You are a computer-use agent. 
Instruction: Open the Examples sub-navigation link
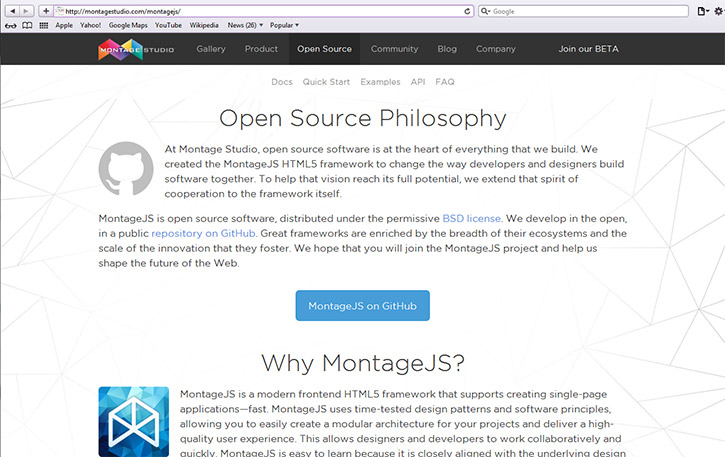[381, 82]
